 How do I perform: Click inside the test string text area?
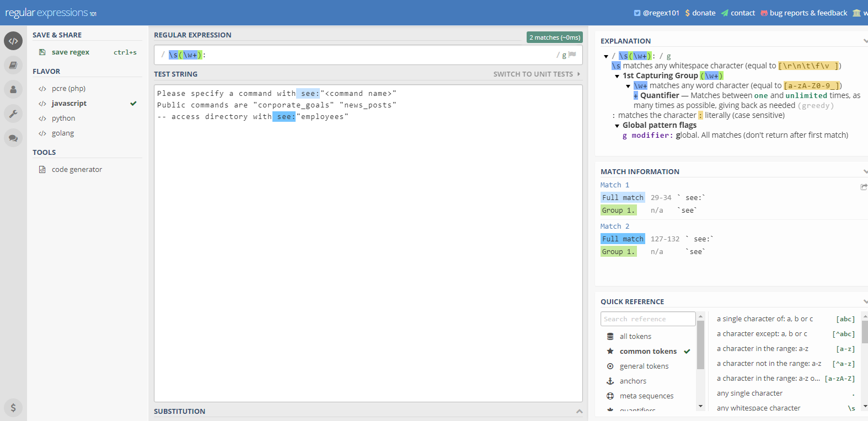pos(368,243)
